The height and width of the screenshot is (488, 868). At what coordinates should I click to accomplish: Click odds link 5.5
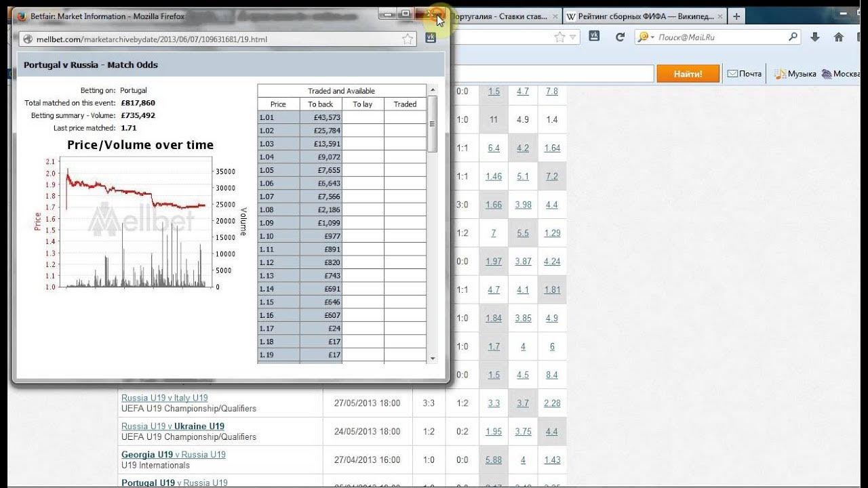[x=523, y=233]
